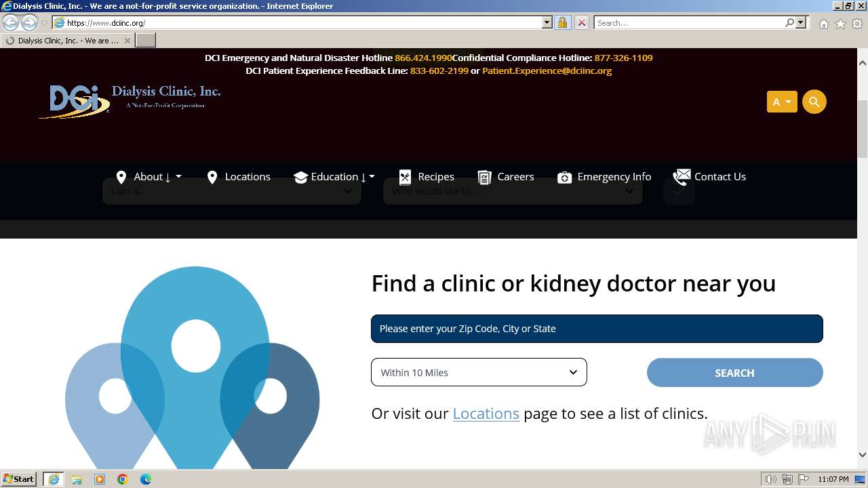The height and width of the screenshot is (488, 868).
Task: Click the Education graduation cap icon
Action: tap(300, 177)
